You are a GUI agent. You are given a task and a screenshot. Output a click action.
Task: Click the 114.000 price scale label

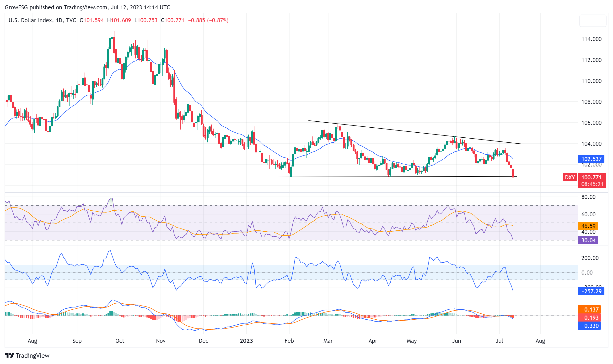[x=591, y=39]
